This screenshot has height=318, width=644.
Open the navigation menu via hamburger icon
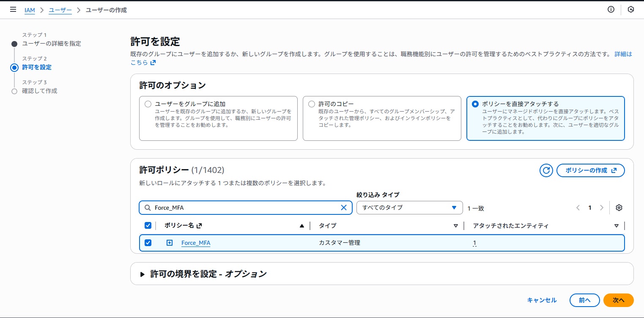pos(13,9)
